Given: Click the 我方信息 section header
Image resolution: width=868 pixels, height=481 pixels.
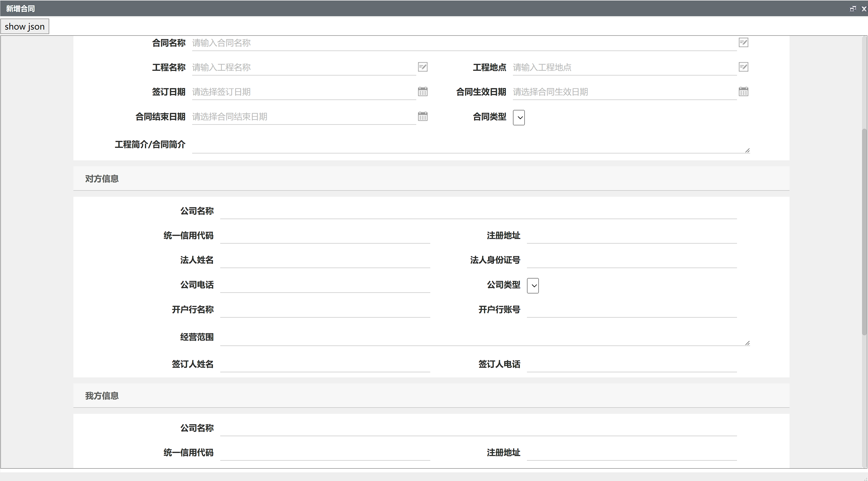Looking at the screenshot, I should point(102,396).
